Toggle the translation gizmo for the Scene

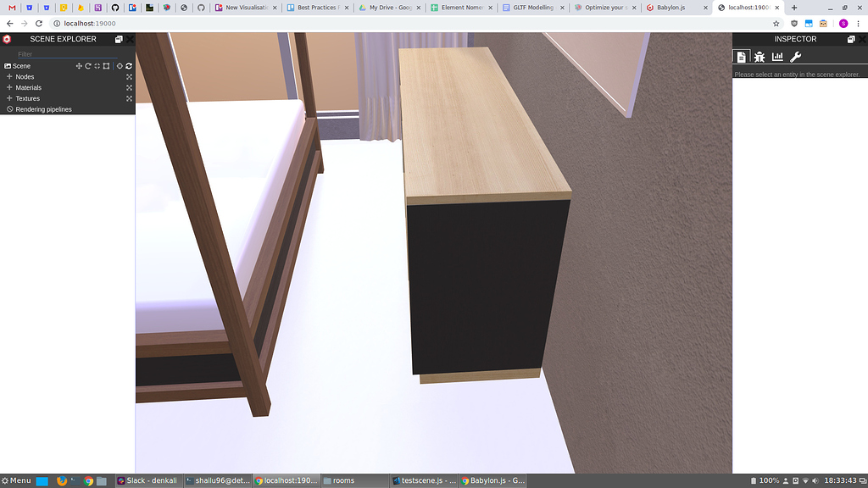coord(79,66)
